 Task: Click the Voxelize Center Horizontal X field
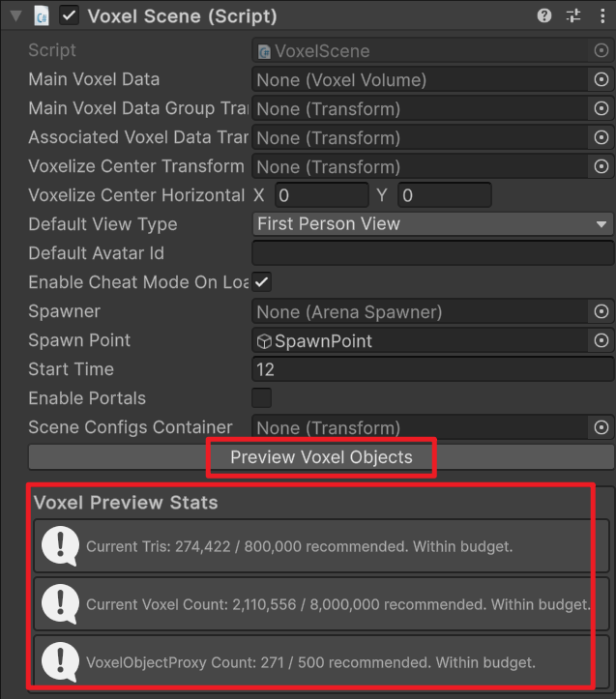pyautogui.click(x=322, y=195)
